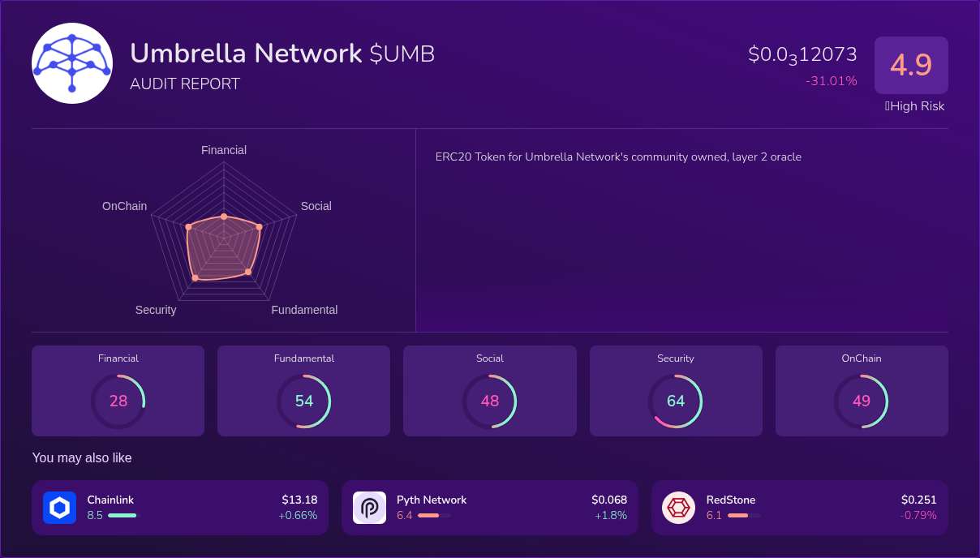Open the Financial score gauge

[x=118, y=401]
